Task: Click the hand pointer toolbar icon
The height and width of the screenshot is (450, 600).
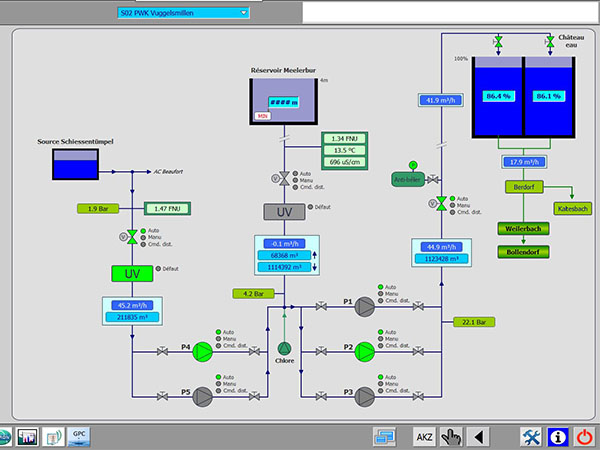Action: click(451, 437)
